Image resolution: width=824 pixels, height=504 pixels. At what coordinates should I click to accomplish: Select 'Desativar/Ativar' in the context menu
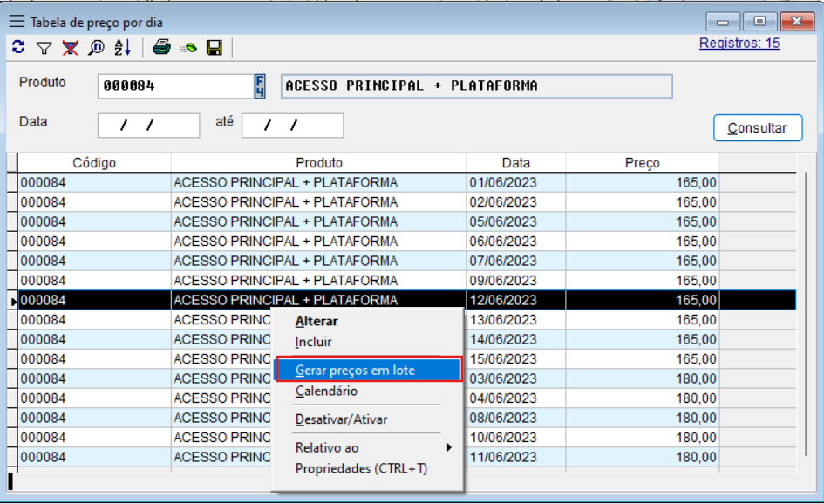coord(341,419)
